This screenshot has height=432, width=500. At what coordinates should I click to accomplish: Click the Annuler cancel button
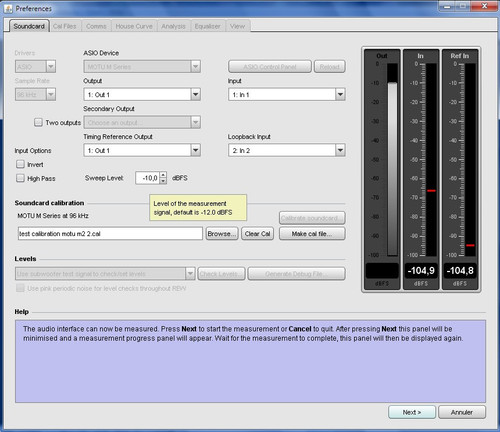pos(462,412)
